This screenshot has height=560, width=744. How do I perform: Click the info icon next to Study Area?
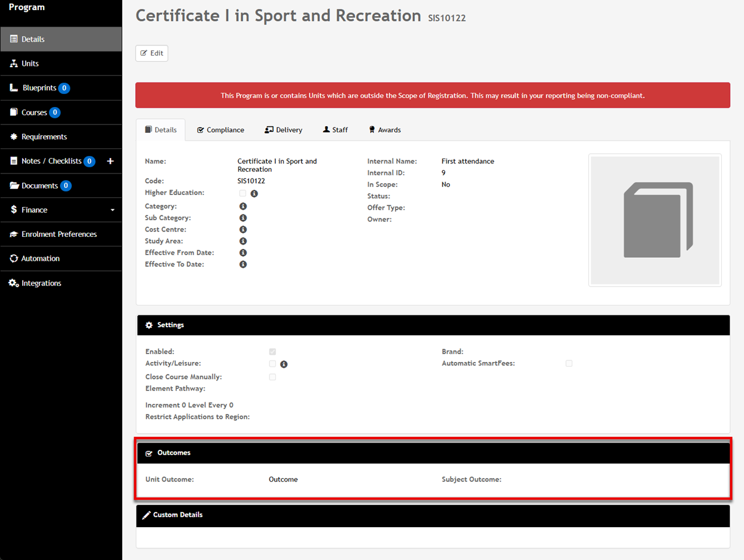click(243, 241)
